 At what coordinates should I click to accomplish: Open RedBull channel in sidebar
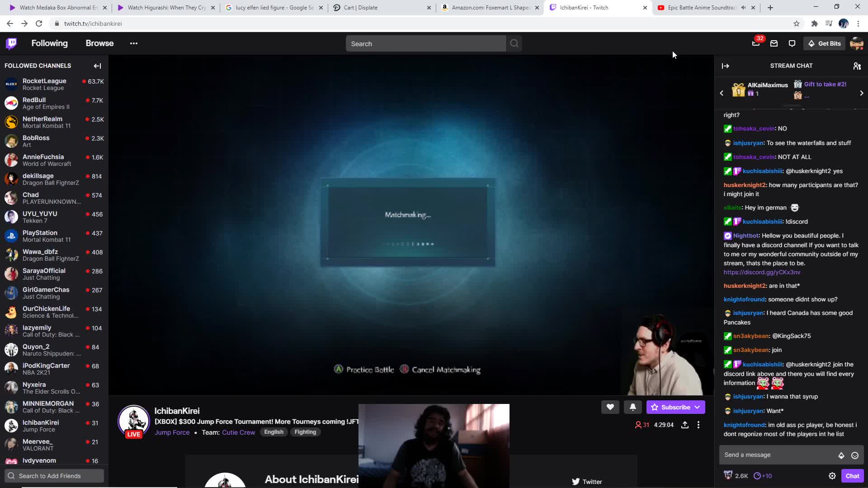(x=54, y=103)
